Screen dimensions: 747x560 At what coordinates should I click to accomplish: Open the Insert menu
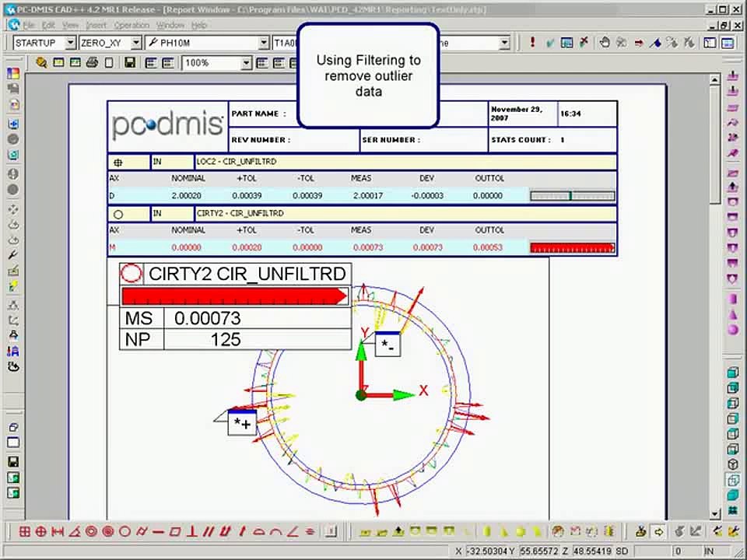tap(96, 25)
